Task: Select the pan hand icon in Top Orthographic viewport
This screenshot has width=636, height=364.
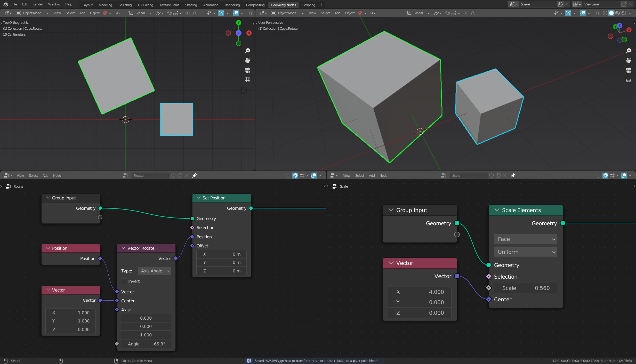Action: pyautogui.click(x=247, y=60)
